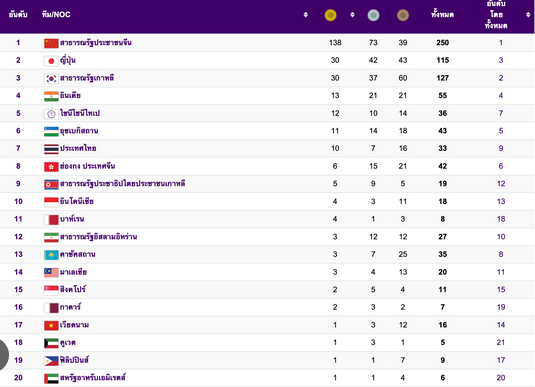This screenshot has height=387, width=535.
Task: Open the อินโดนีเซีย team link
Action: [x=77, y=201]
